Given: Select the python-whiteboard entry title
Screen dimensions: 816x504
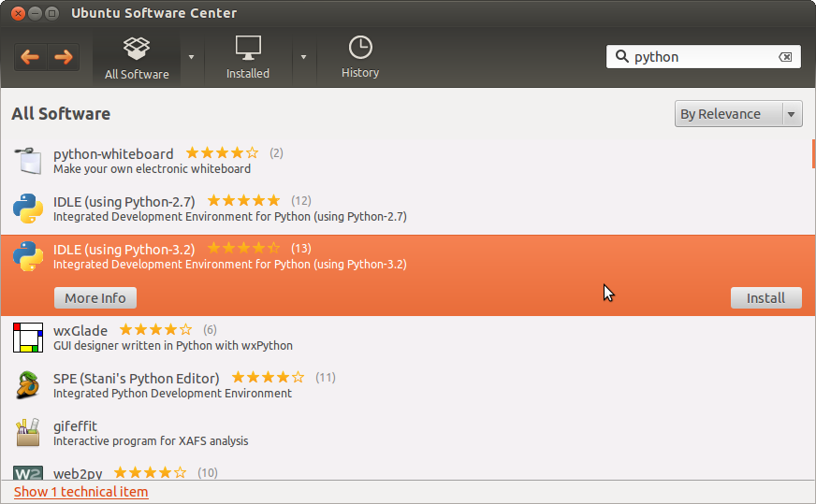Looking at the screenshot, I should coord(113,154).
